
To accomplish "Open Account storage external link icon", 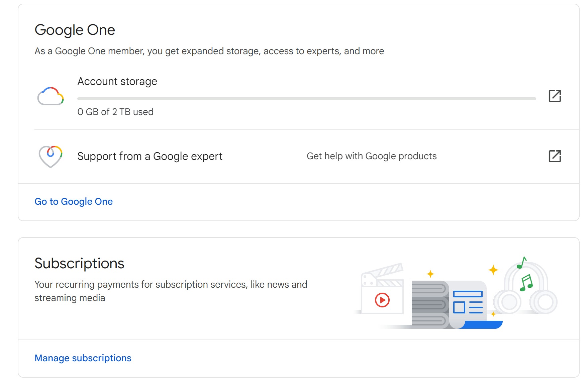I will (555, 96).
